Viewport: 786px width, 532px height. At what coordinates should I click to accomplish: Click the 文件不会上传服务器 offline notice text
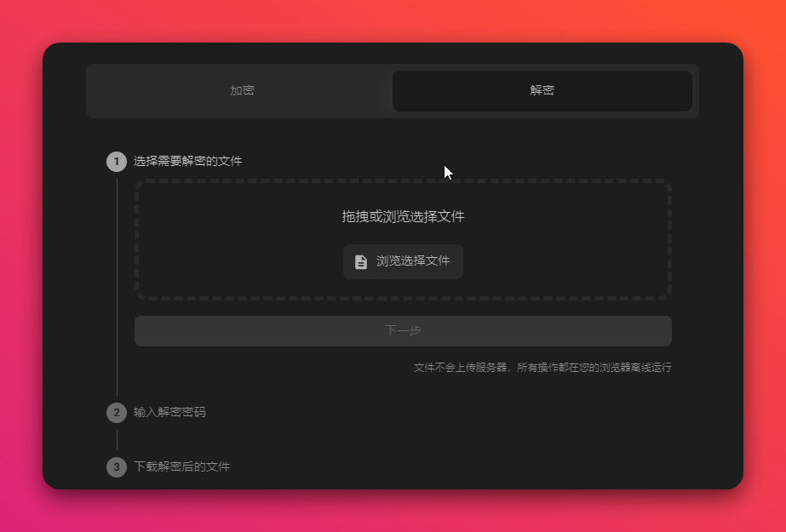pyautogui.click(x=542, y=368)
